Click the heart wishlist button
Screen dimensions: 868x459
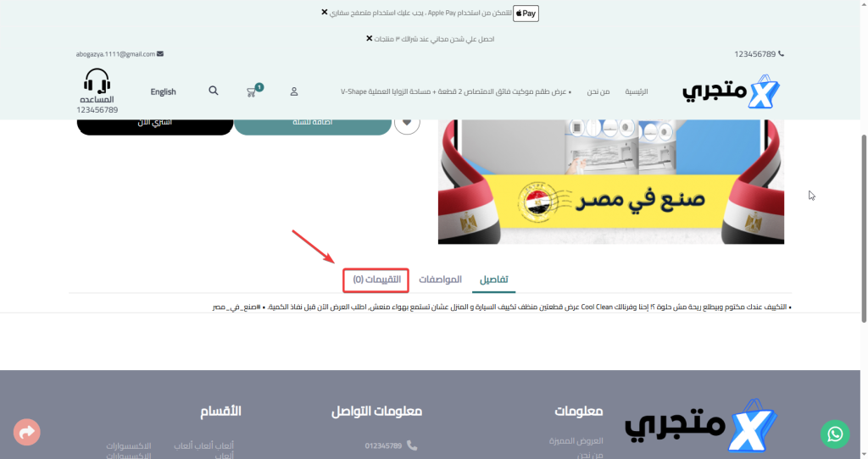point(407,123)
